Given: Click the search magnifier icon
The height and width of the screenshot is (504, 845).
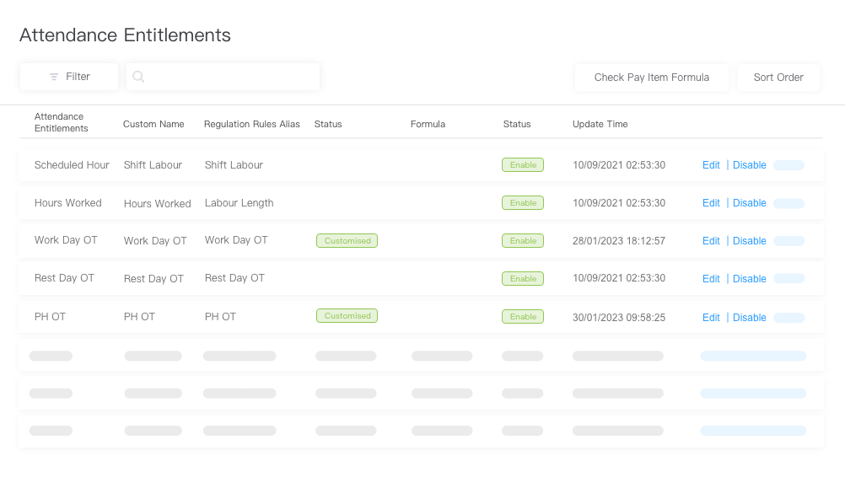Looking at the screenshot, I should [138, 77].
